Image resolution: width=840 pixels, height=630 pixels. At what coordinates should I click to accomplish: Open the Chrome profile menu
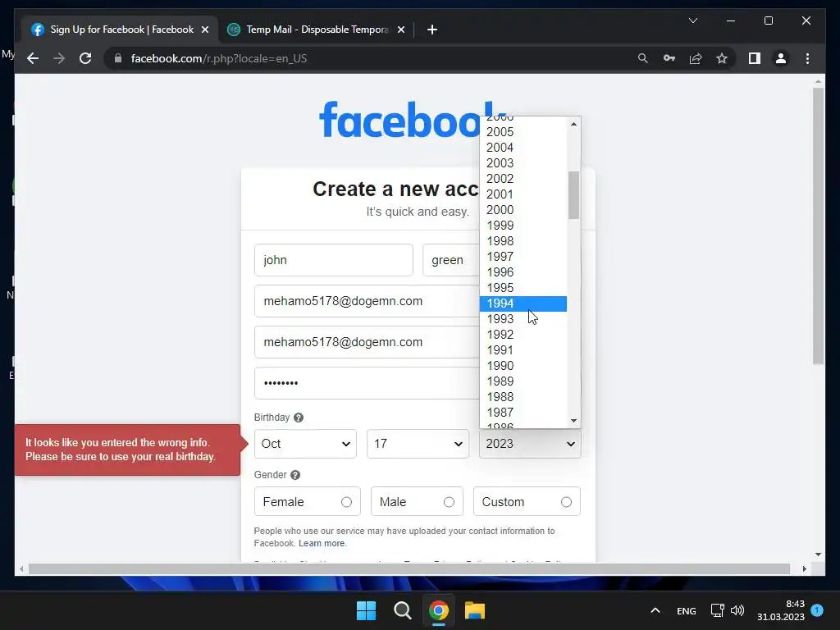click(781, 58)
